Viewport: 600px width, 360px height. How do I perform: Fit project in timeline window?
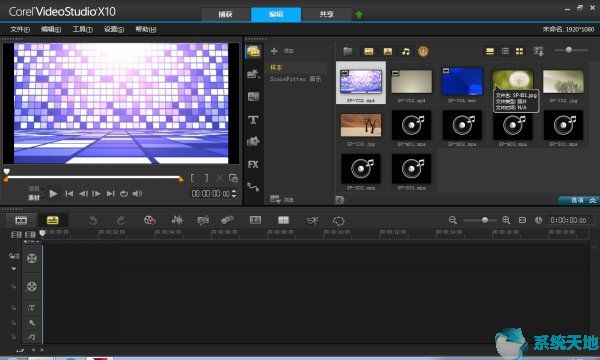coord(522,220)
